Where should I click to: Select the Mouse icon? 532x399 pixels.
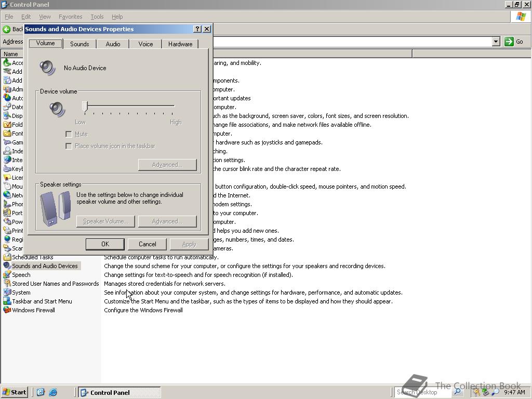(7, 187)
